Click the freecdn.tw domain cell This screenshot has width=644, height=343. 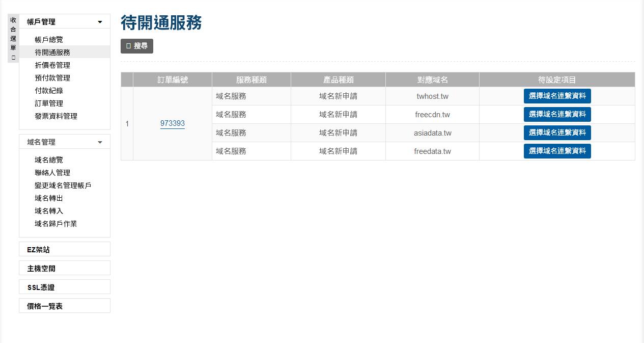[x=433, y=115]
